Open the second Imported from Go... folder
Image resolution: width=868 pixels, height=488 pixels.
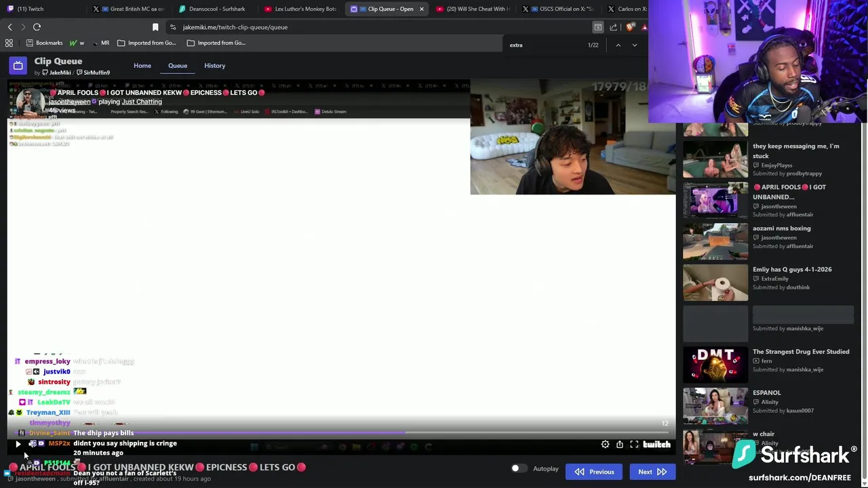coord(216,43)
